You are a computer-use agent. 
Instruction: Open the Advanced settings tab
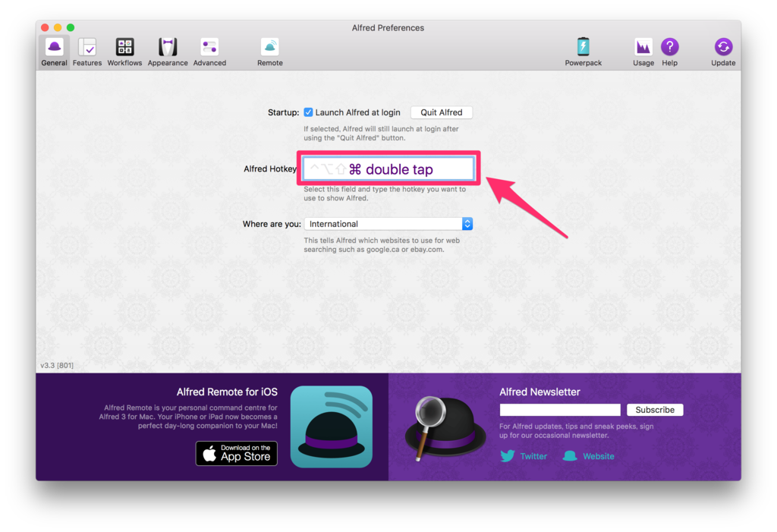[x=209, y=52]
